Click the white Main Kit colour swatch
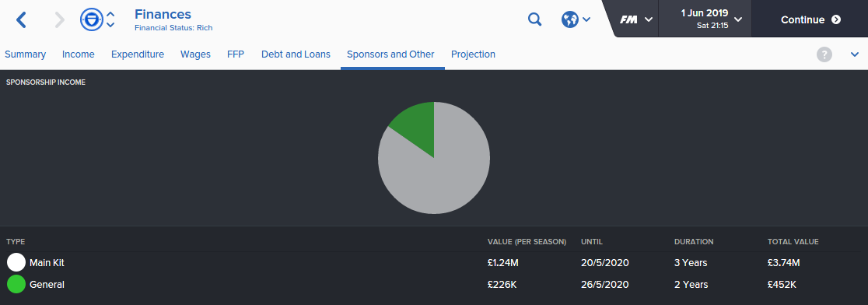 (16, 262)
